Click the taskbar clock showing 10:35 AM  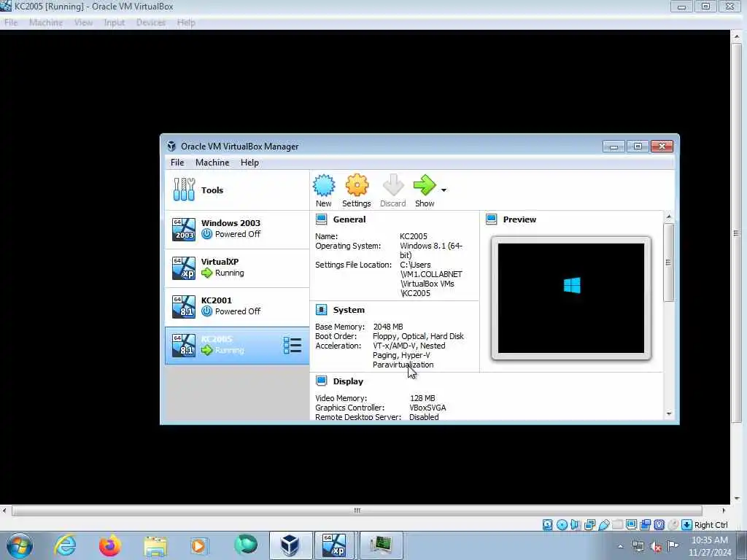click(709, 546)
